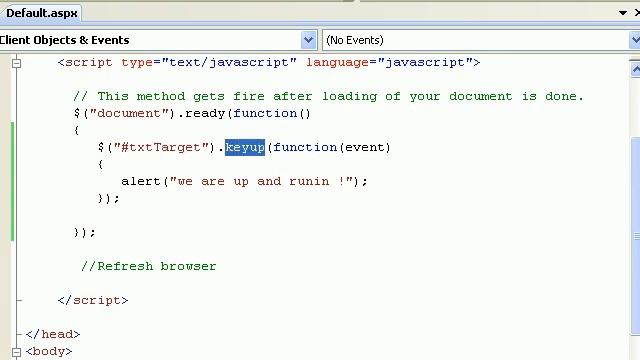
Task: Click the "#txtTarget" selector string
Action: [161, 147]
